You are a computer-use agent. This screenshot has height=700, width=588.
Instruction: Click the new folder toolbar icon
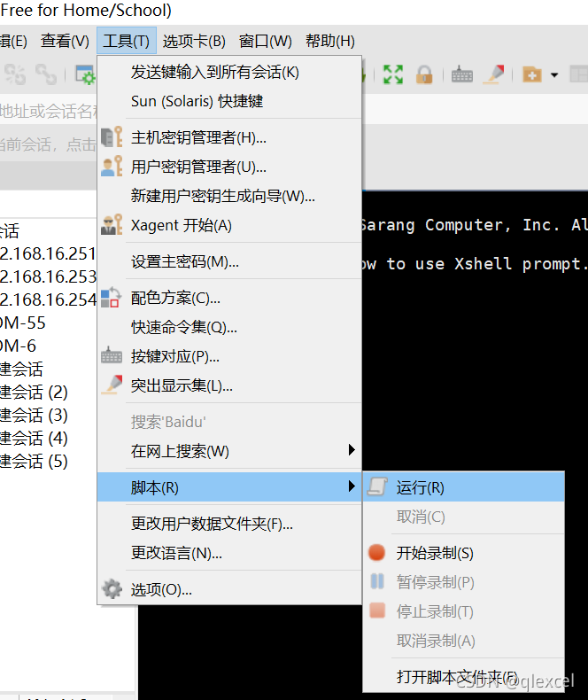click(532, 74)
